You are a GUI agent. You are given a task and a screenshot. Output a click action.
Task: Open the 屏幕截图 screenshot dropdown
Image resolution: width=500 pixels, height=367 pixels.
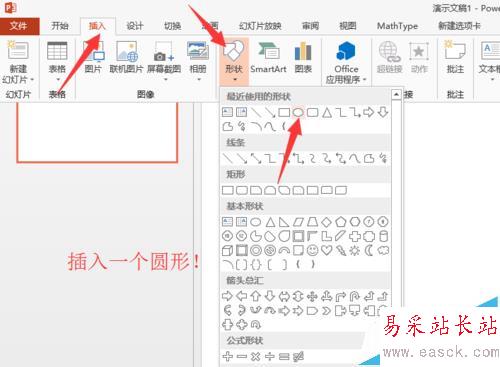coord(165,80)
